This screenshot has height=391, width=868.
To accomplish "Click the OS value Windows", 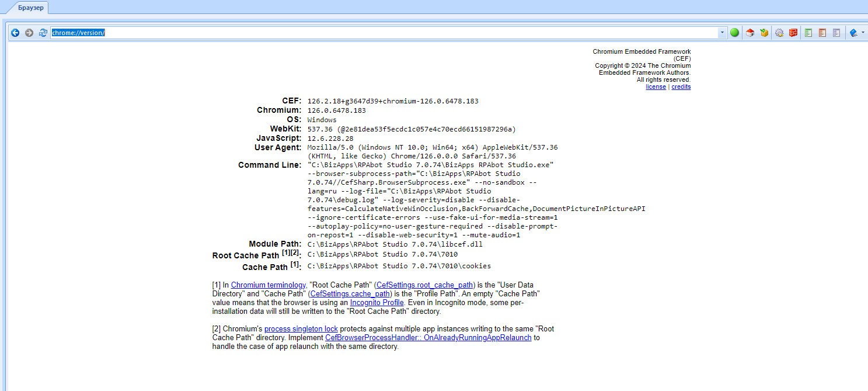I will [322, 120].
